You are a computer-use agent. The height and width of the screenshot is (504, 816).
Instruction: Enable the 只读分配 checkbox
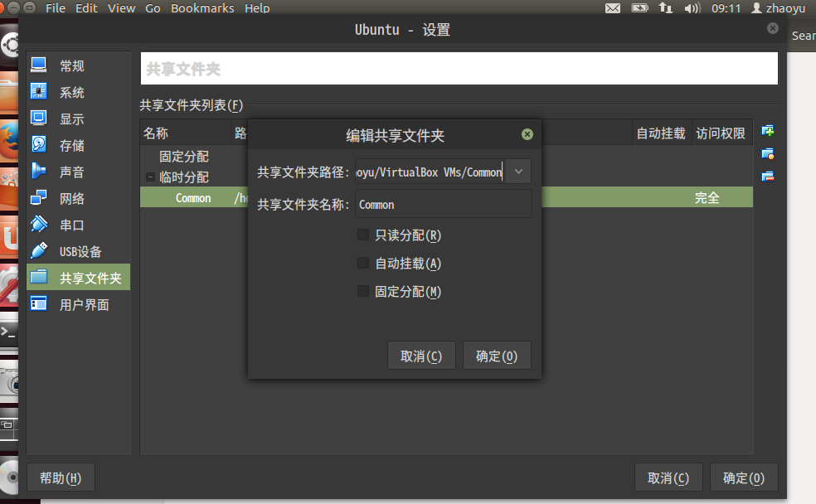pyautogui.click(x=362, y=235)
